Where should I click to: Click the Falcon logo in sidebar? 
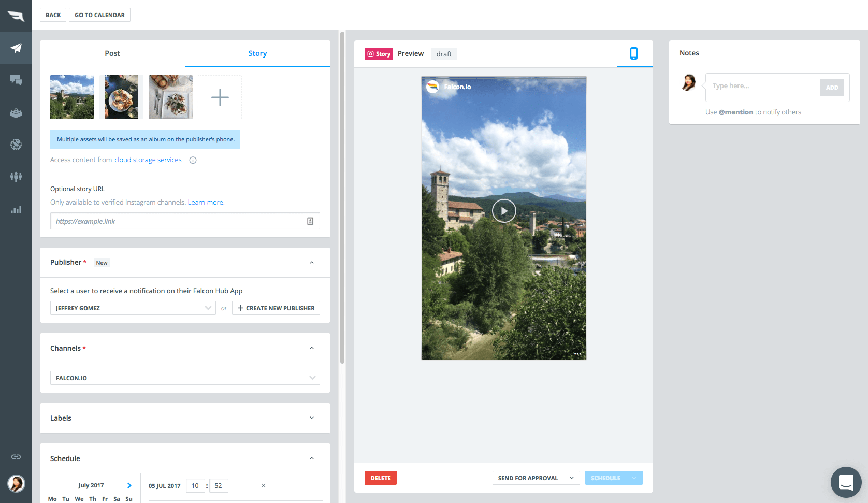point(16,16)
